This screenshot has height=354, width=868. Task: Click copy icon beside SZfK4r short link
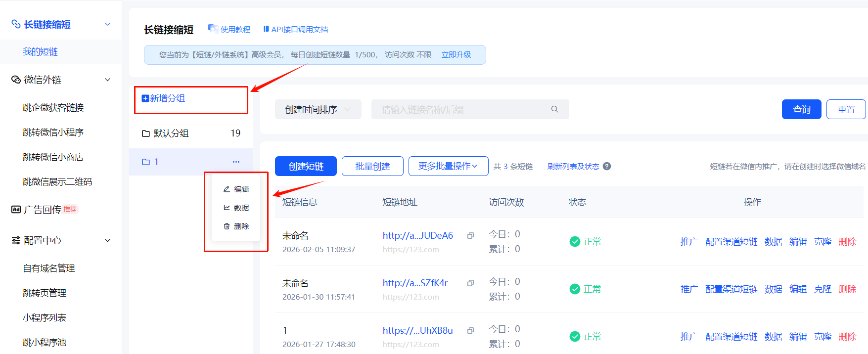click(470, 283)
